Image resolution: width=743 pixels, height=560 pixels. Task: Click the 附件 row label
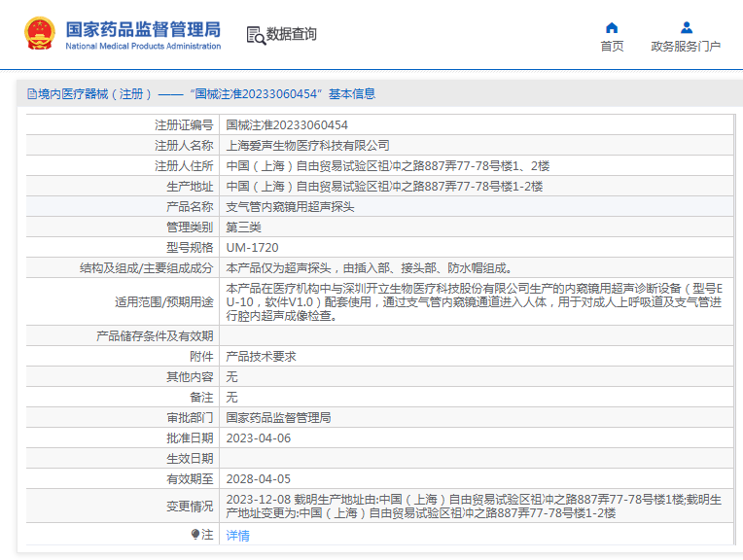(201, 356)
